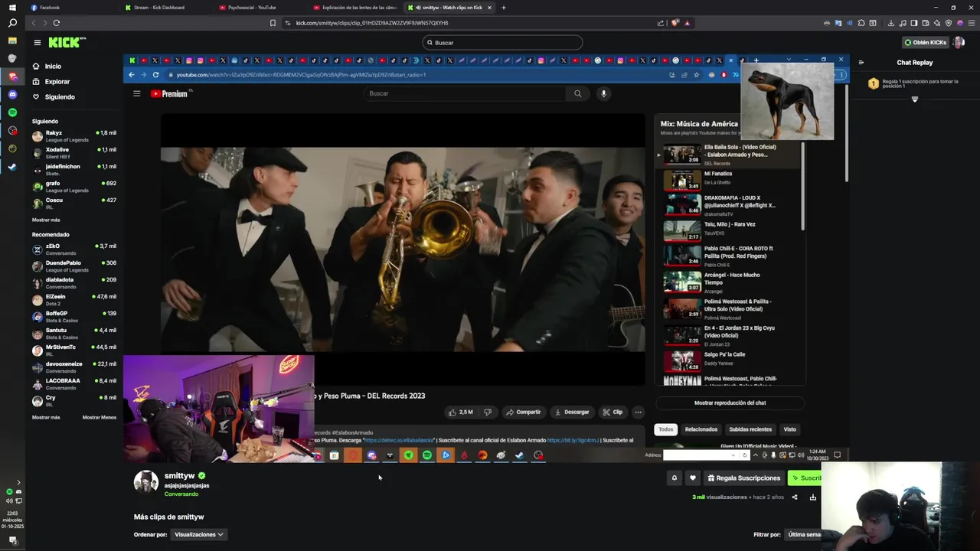980x551 pixels.
Task: Open Xodalive channel in sidebar
Action: pos(74,153)
